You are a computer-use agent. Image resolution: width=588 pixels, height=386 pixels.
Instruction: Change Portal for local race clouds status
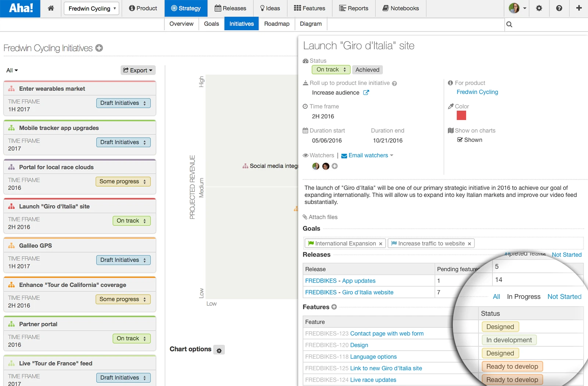click(123, 182)
